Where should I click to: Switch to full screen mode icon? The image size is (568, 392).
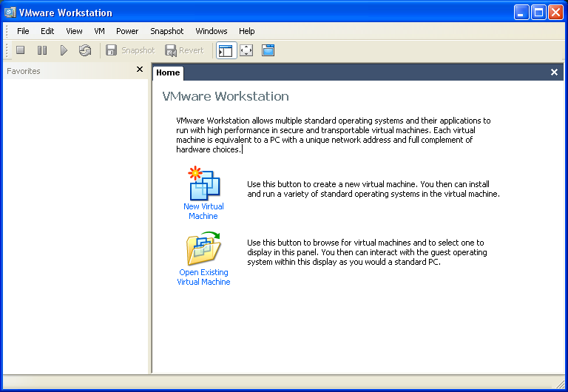pos(246,50)
